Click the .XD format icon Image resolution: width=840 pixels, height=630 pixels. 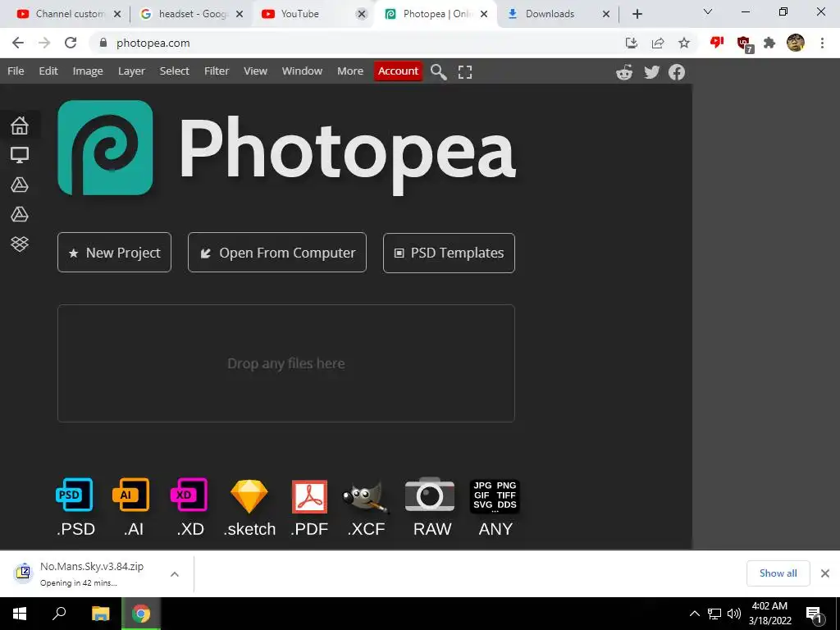click(189, 495)
